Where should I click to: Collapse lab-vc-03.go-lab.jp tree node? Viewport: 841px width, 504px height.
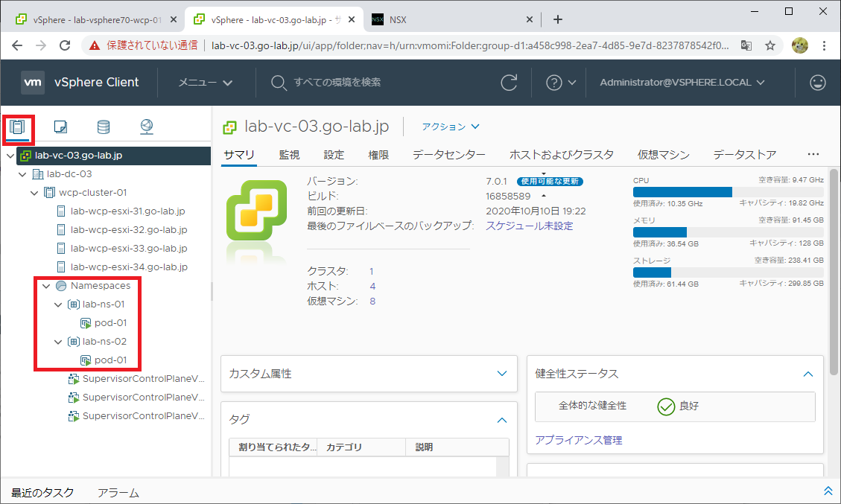pos(10,156)
